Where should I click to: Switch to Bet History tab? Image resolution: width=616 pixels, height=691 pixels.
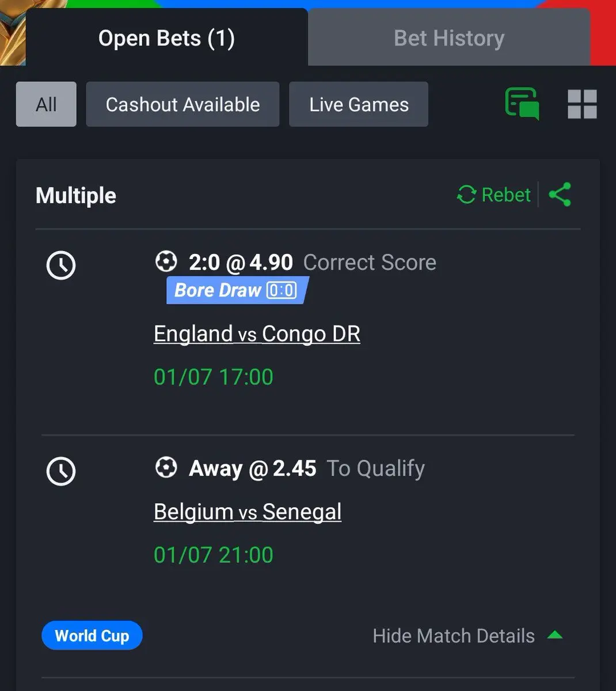click(x=449, y=38)
